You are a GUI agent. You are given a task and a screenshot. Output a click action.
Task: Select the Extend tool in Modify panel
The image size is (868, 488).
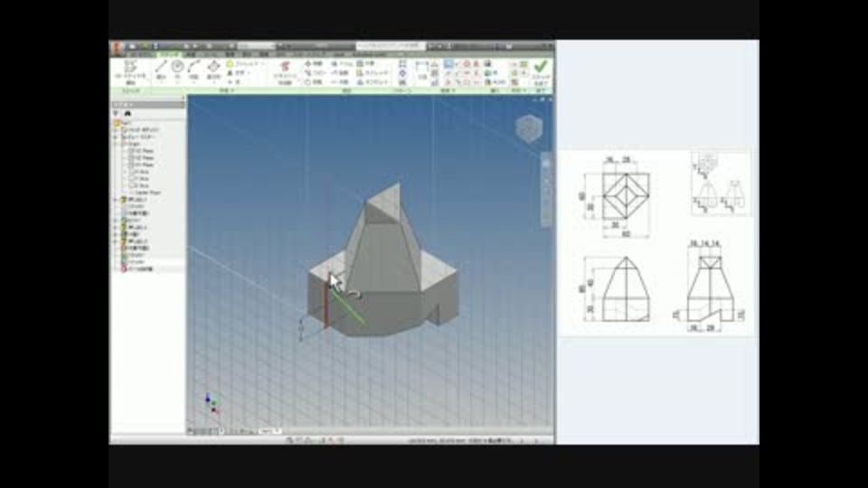pyautogui.click(x=340, y=73)
